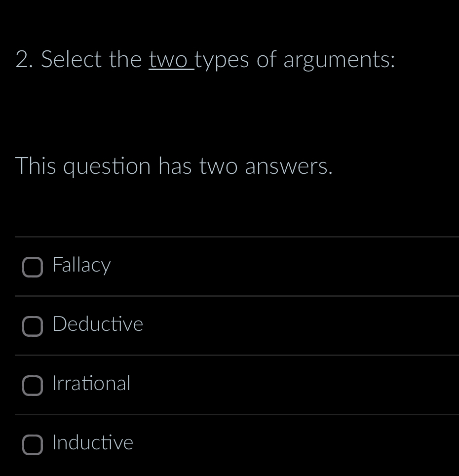The width and height of the screenshot is (459, 476).
Task: Click the question number 2
Action: pyautogui.click(x=22, y=59)
